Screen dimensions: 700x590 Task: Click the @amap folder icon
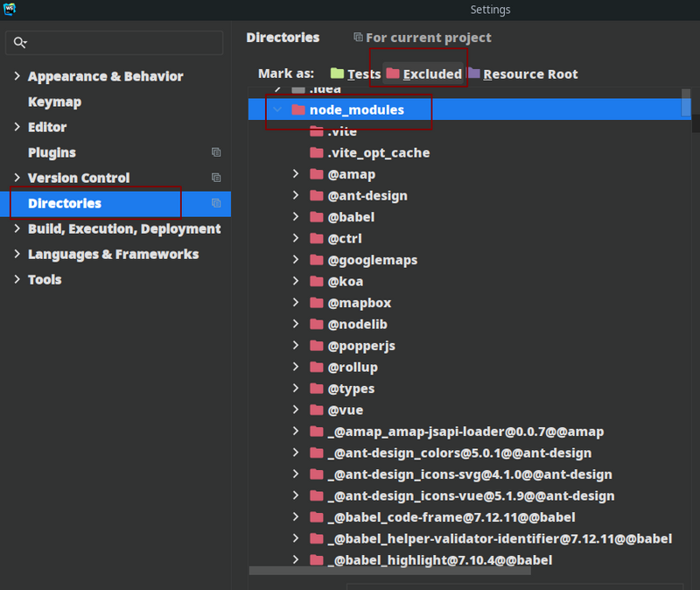[x=317, y=174]
